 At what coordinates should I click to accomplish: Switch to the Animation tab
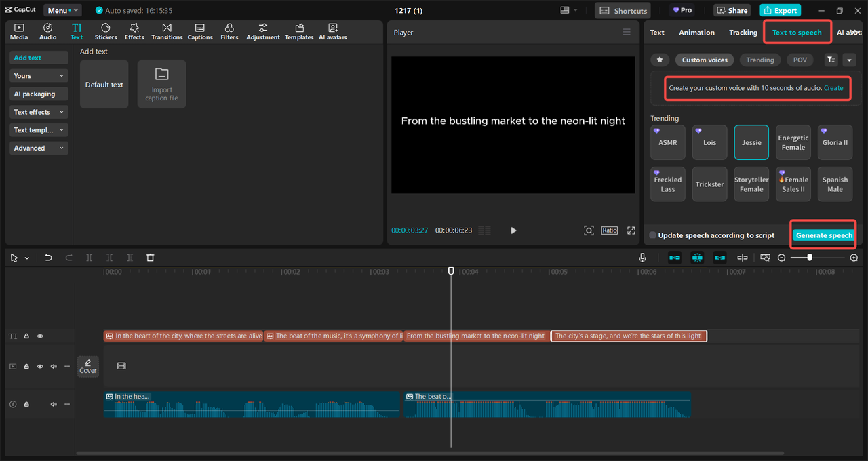pos(696,32)
